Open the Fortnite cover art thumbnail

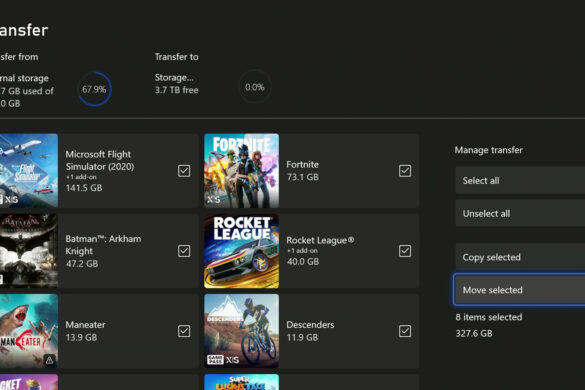241,171
